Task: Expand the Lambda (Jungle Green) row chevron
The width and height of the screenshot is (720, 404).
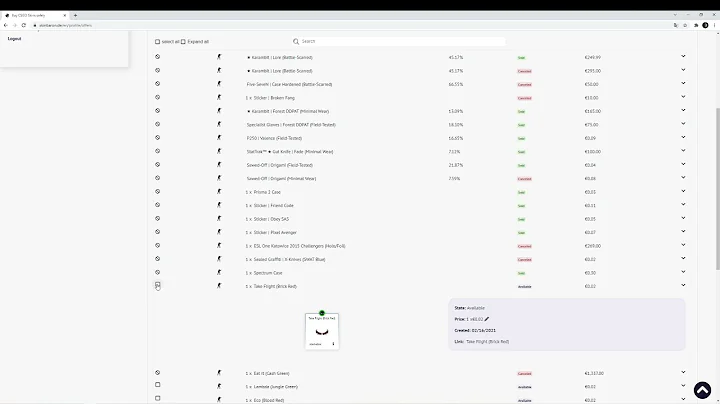Action: pos(683,386)
